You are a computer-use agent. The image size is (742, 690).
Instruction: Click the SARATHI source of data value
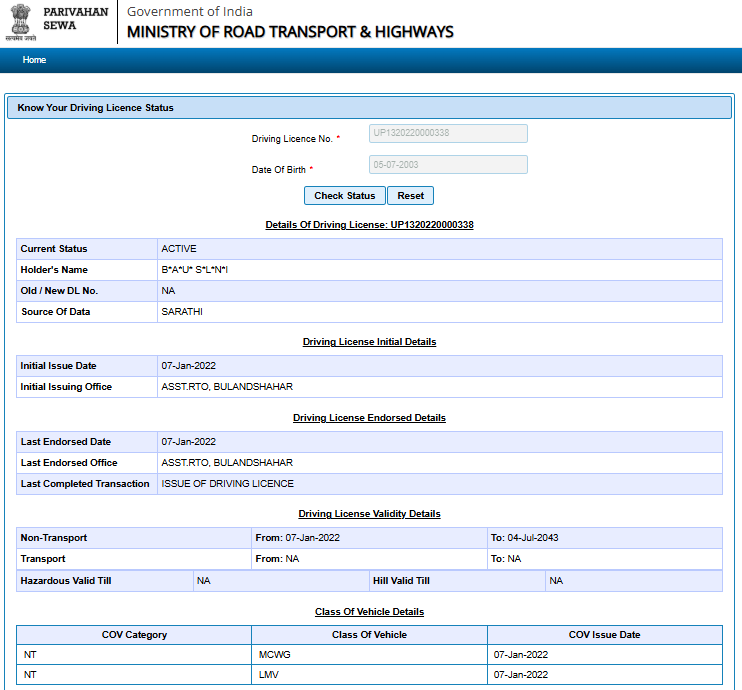181,312
